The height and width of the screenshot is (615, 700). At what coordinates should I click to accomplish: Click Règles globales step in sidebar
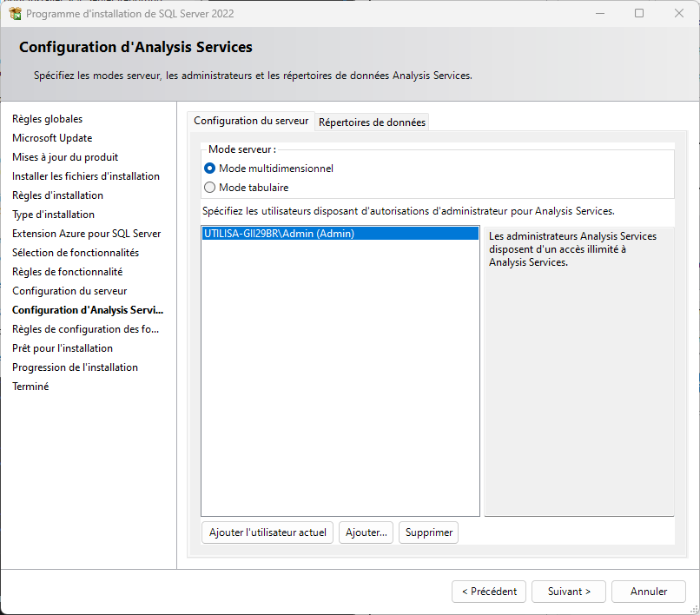click(47, 119)
